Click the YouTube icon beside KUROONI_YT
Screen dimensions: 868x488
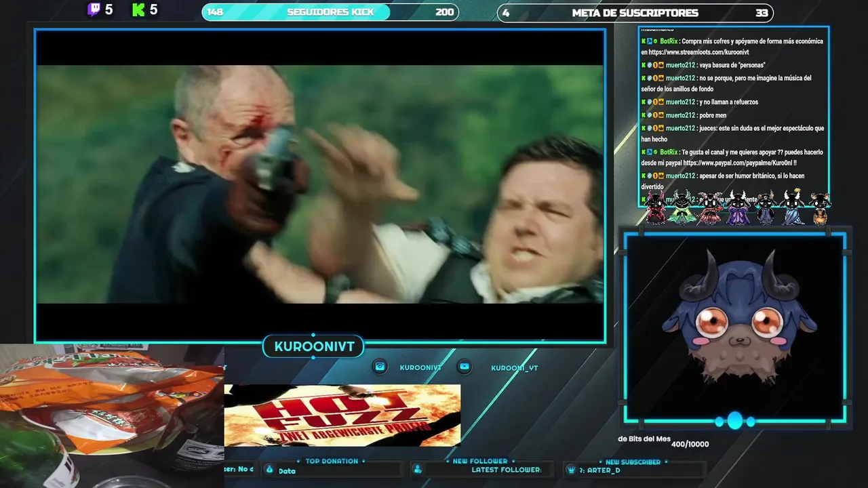[x=465, y=367]
